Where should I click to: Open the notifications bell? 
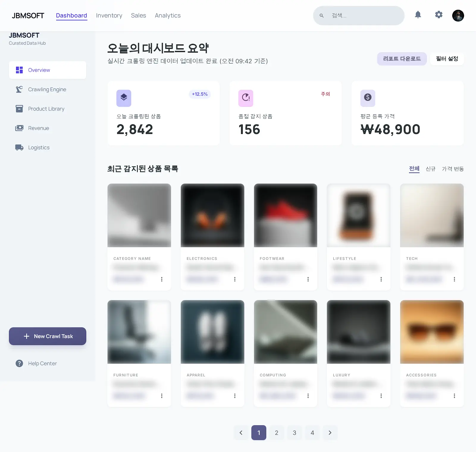tap(418, 15)
